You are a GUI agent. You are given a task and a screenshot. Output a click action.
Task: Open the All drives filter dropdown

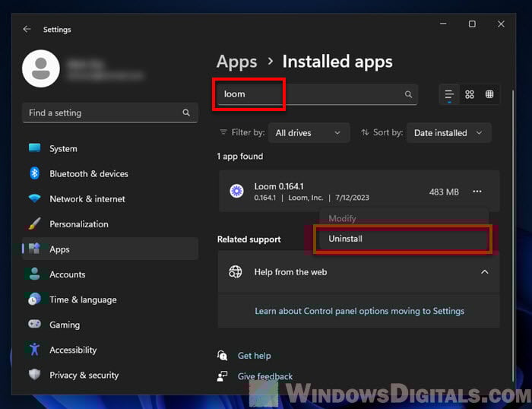pyautogui.click(x=309, y=133)
